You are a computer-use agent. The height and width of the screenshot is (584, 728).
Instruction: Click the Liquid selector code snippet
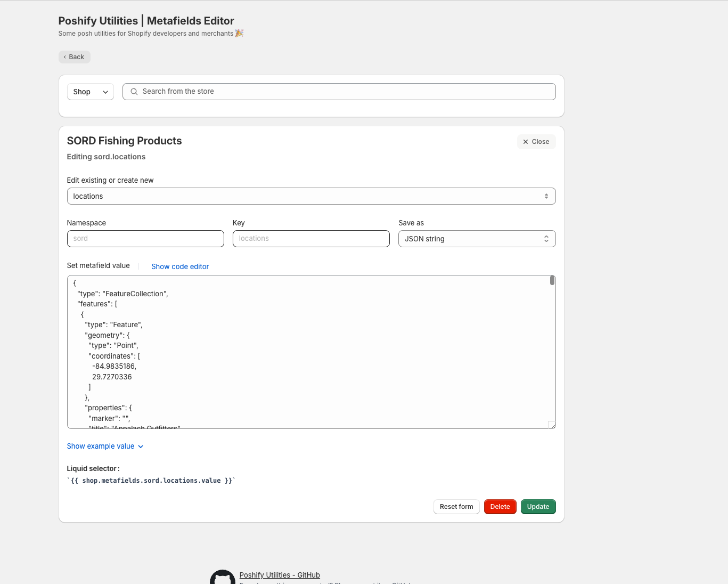pos(151,481)
